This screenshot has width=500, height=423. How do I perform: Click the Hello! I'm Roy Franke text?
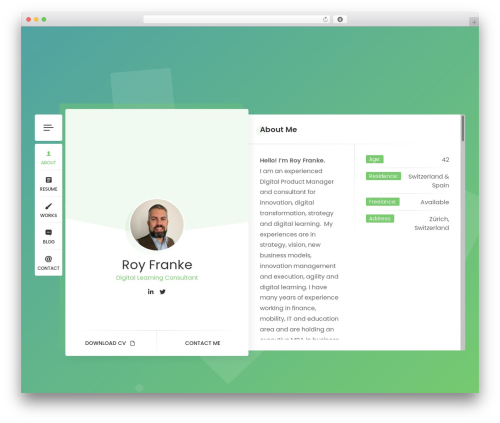[292, 160]
